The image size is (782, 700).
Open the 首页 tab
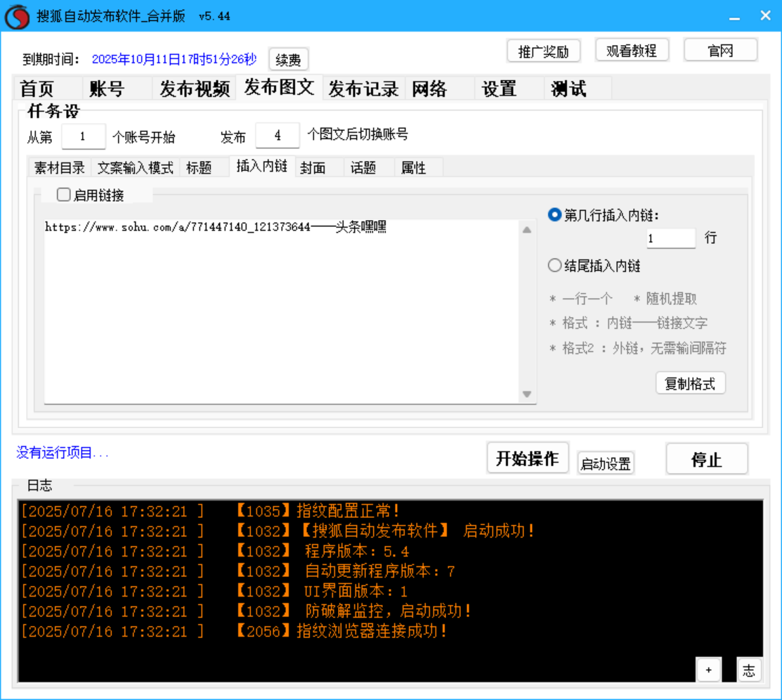point(47,89)
